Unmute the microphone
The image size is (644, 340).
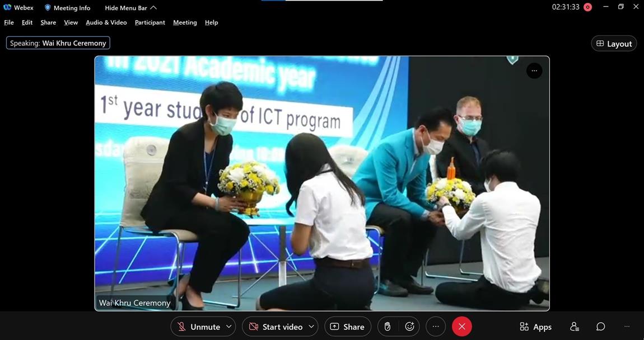[x=199, y=327]
